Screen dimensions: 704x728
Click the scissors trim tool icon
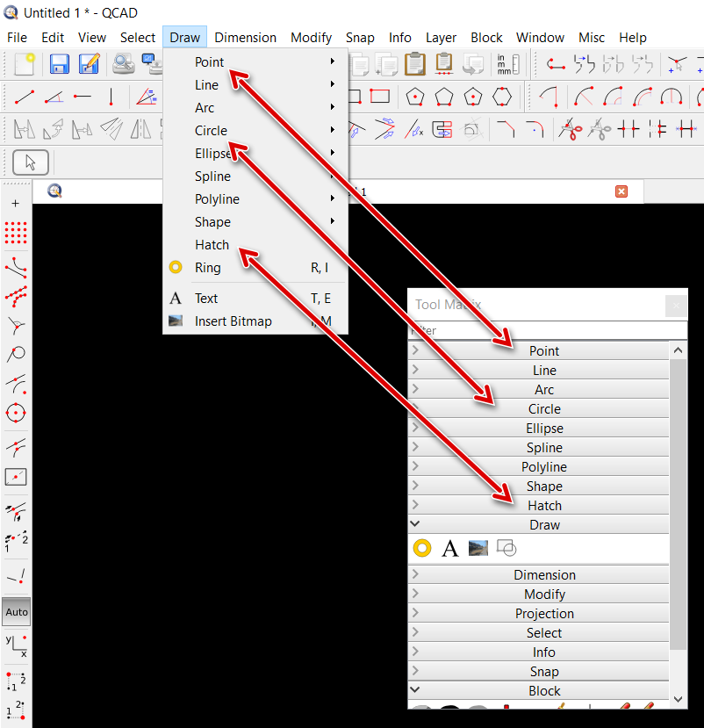[x=571, y=130]
